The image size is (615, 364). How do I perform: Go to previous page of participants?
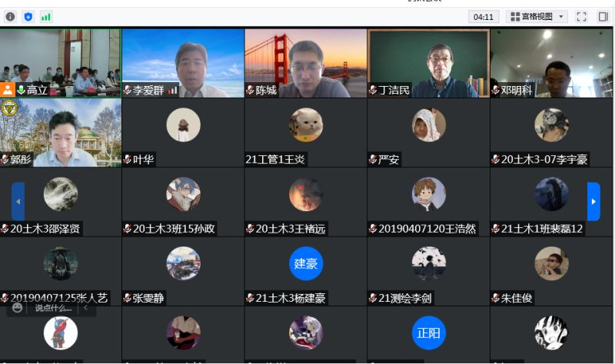pyautogui.click(x=18, y=201)
